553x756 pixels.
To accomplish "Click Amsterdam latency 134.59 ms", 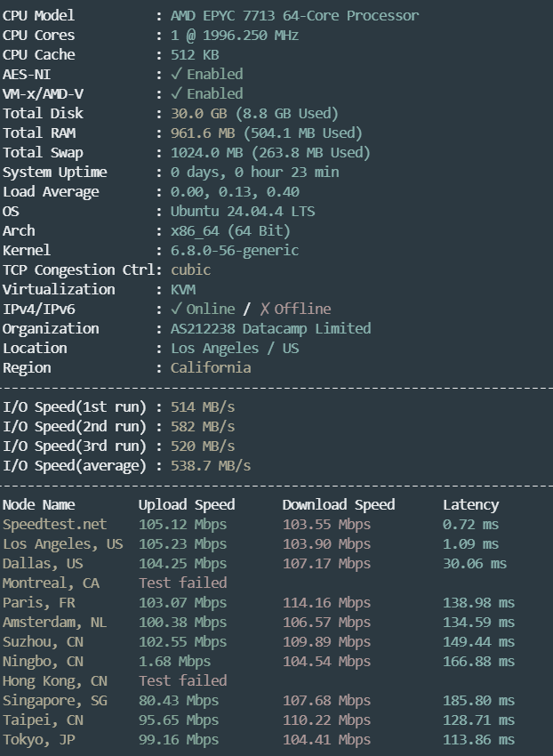I will click(478, 622).
